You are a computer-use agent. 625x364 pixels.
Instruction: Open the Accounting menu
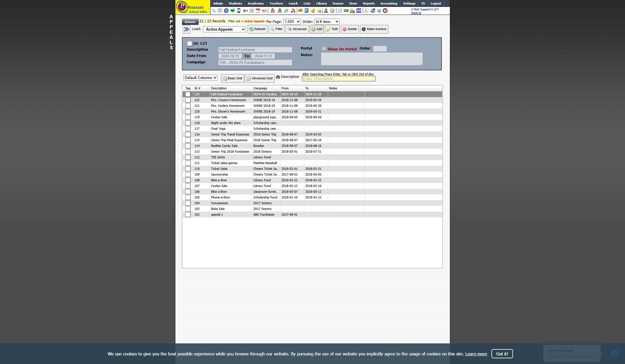coord(388,3)
